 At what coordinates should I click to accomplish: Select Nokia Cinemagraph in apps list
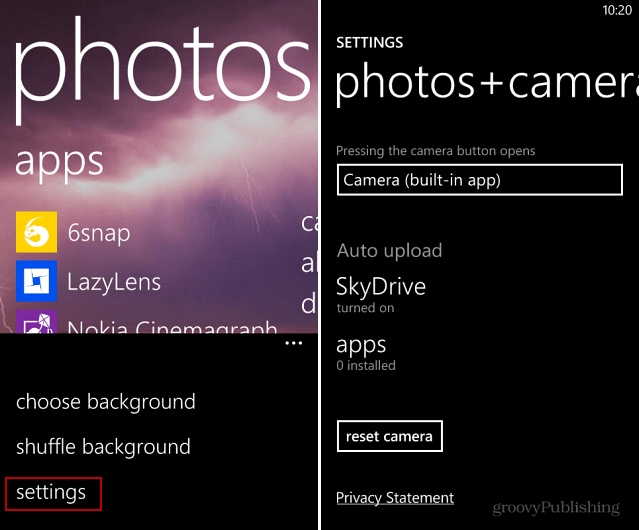[172, 327]
